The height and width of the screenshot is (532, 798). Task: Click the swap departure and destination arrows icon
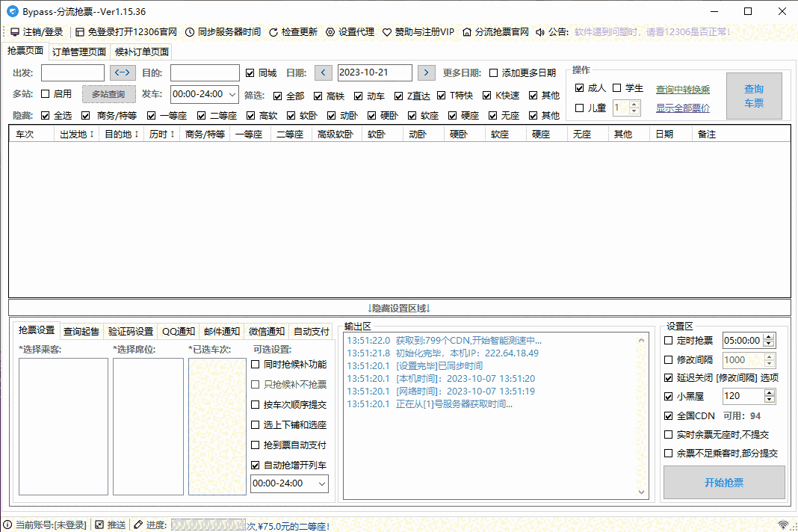point(123,73)
